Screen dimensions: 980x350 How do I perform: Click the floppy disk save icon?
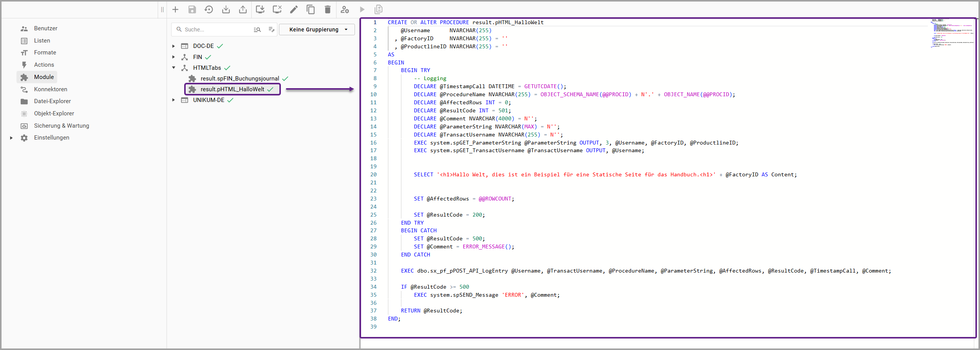pyautogui.click(x=192, y=10)
